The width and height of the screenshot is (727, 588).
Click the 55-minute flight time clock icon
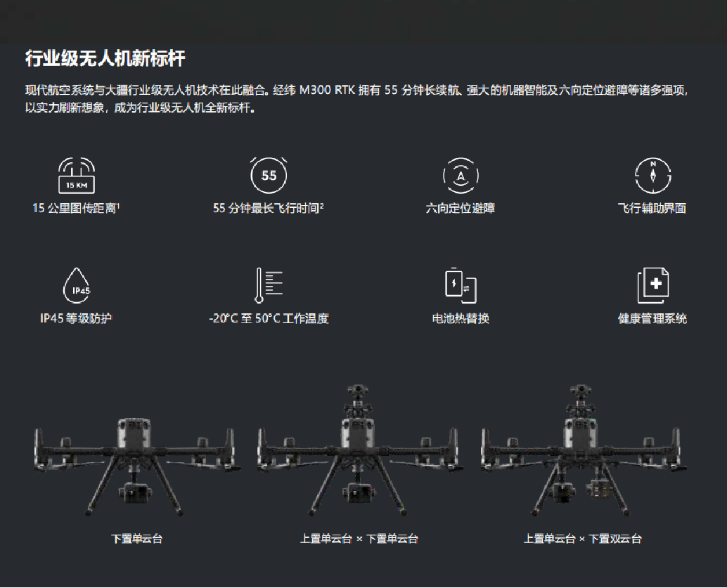coord(269,175)
